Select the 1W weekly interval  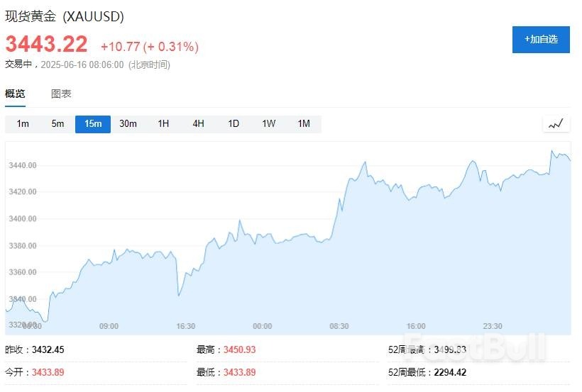click(x=268, y=124)
